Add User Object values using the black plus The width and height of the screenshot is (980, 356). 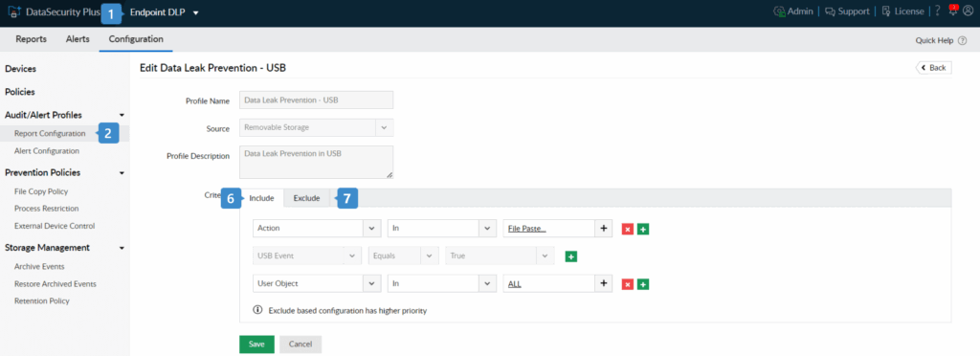pyautogui.click(x=604, y=283)
